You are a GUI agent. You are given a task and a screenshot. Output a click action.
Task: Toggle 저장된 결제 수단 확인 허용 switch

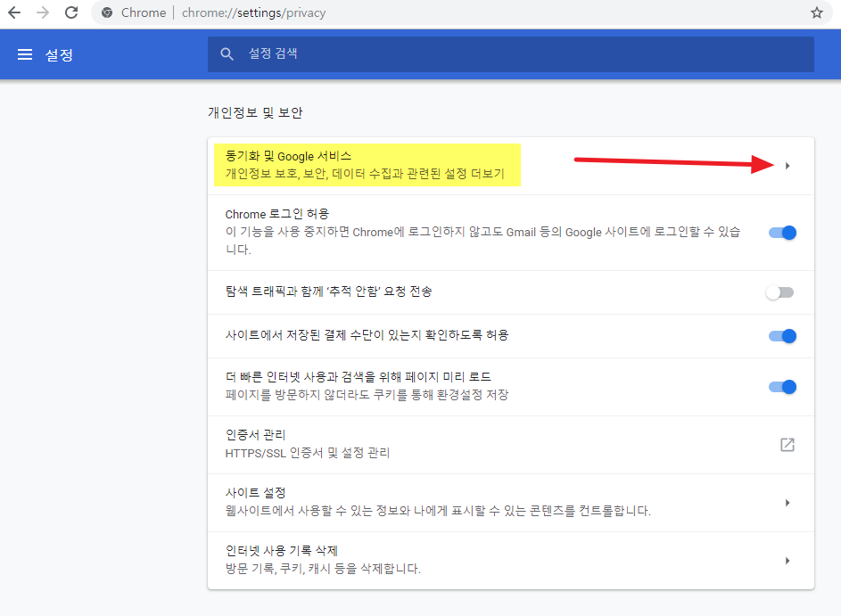782,335
